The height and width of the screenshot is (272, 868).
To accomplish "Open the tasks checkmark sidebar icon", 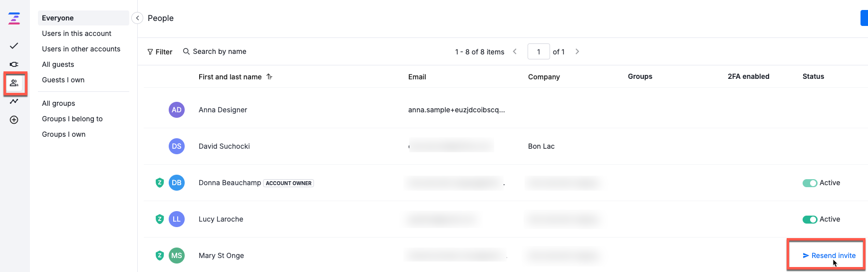I will coord(14,45).
